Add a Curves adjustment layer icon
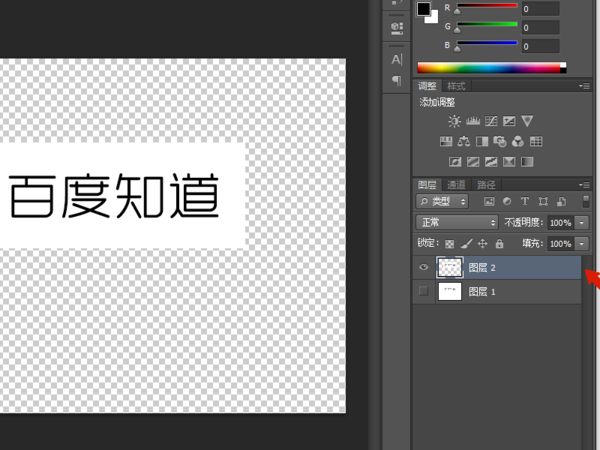 [491, 121]
